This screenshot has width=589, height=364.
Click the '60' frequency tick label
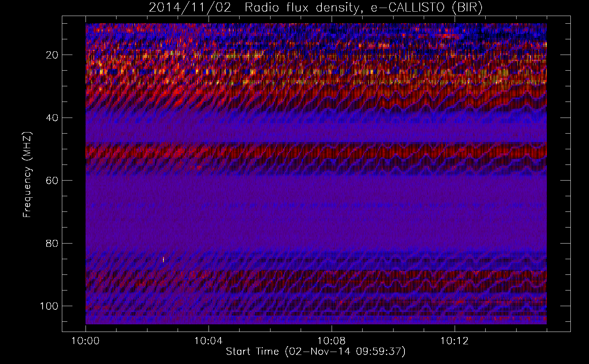(52, 181)
